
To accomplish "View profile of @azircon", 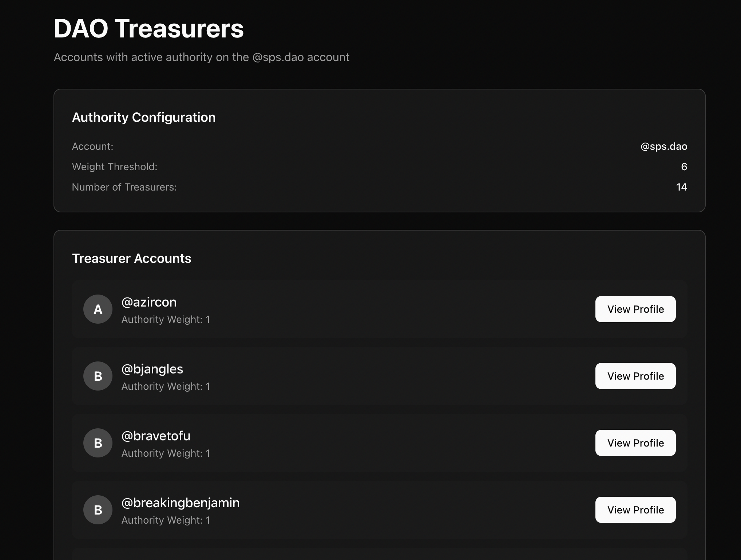I will (635, 309).
